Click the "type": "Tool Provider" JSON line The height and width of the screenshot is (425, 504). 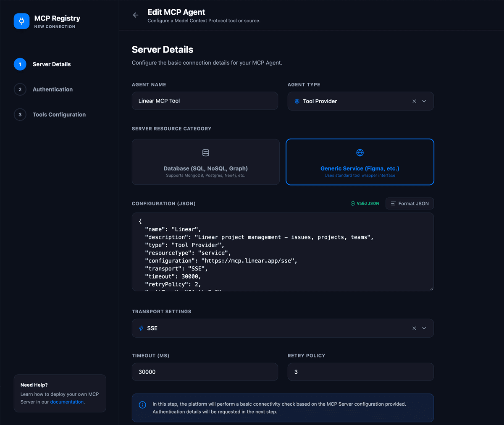tap(185, 245)
